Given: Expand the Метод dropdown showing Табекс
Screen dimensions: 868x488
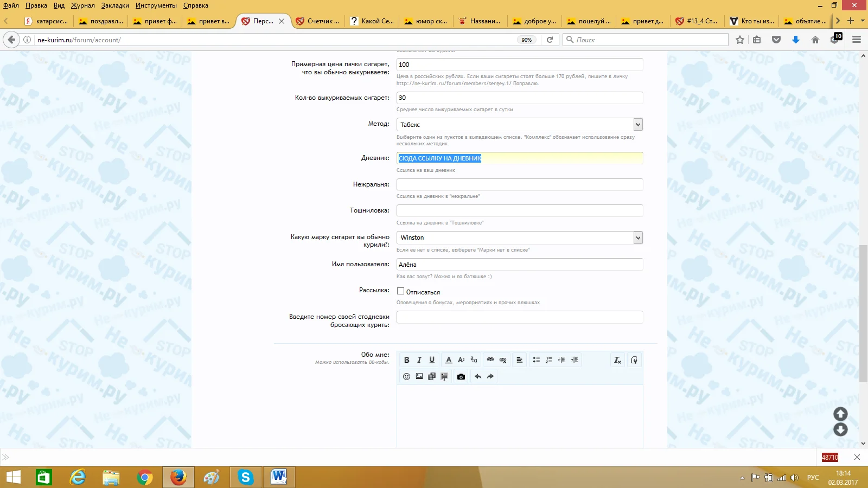Looking at the screenshot, I should pos(638,125).
